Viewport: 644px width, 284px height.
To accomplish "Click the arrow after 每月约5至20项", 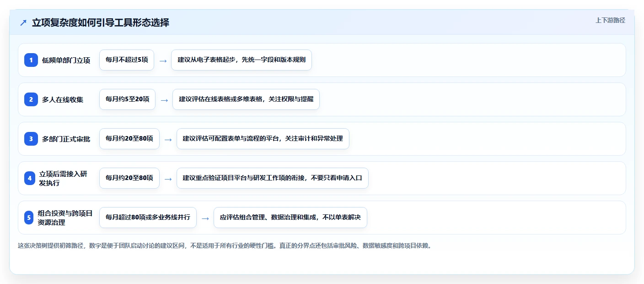I will tap(164, 100).
